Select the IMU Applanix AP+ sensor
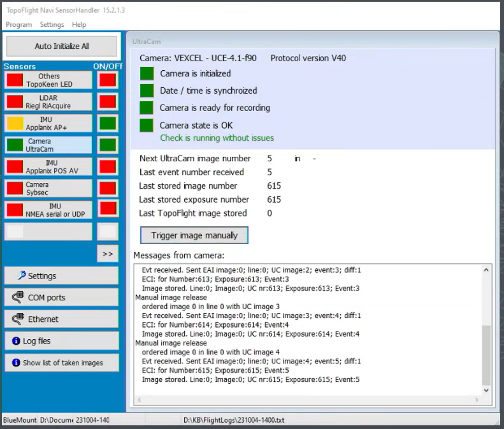This screenshot has width=504, height=429. [x=48, y=124]
